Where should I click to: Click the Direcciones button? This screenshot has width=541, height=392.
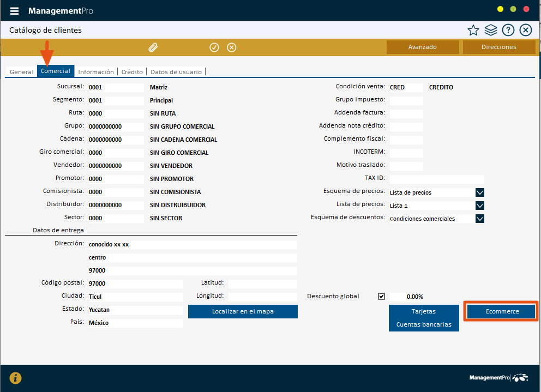[x=499, y=47]
